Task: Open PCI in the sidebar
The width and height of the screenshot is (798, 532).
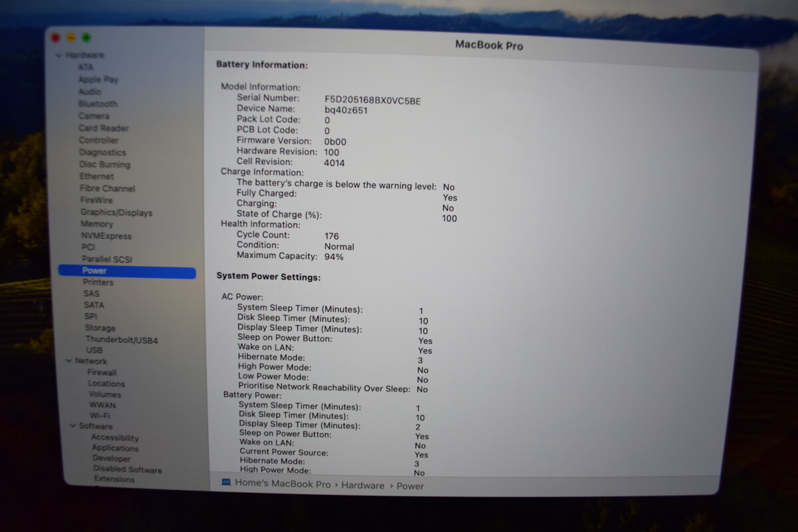Action: pos(88,247)
